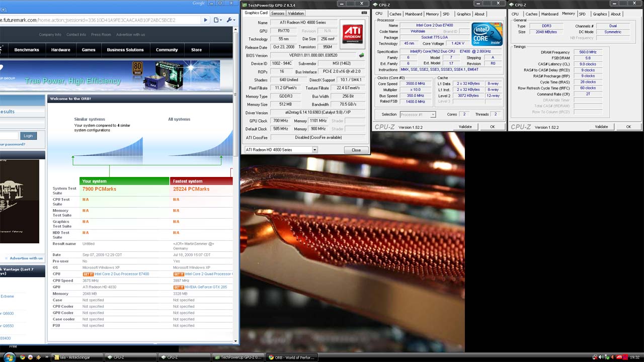The width and height of the screenshot is (644, 362).
Task: Click Advertise with us header link
Action: click(130, 35)
